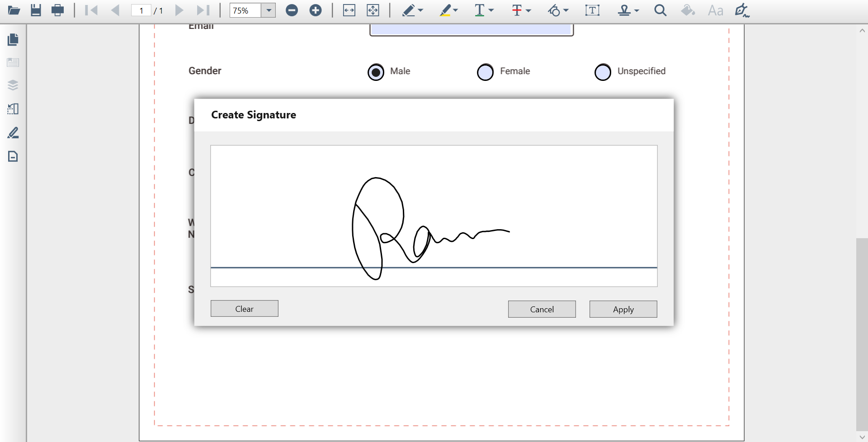
Task: Expand the stamp options arrow
Action: 637,10
